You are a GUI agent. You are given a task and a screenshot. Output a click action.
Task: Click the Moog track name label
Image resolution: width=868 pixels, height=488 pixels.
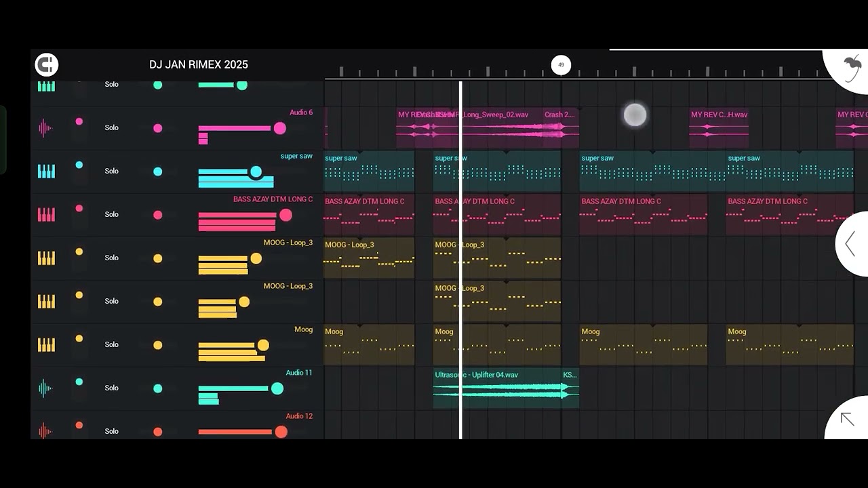click(x=304, y=329)
